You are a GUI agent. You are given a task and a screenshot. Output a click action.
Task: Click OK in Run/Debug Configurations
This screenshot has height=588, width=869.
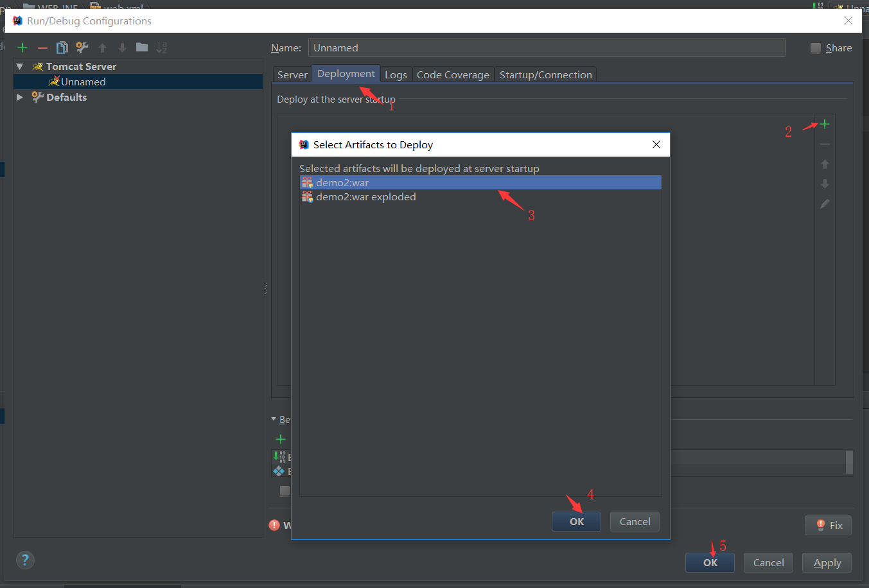[710, 563]
